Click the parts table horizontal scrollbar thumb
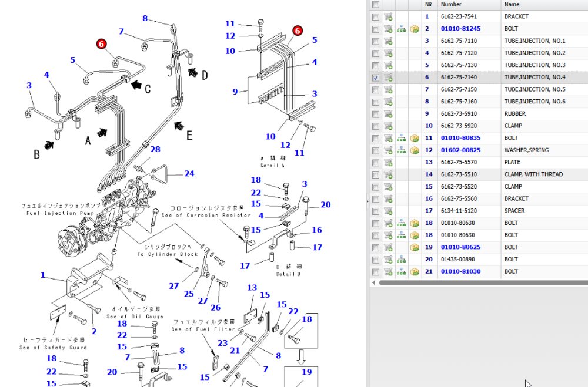588x387 pixels. (483, 282)
